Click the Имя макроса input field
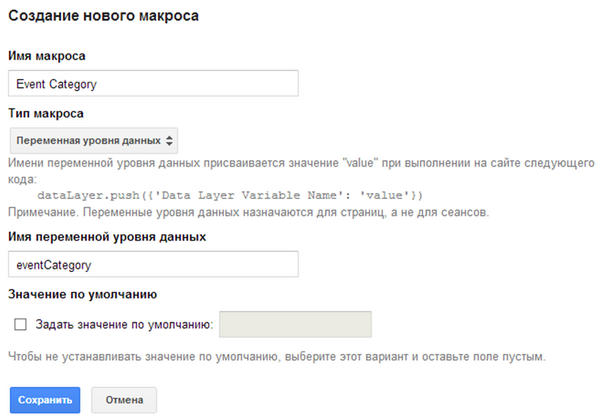600x420 pixels. (152, 84)
